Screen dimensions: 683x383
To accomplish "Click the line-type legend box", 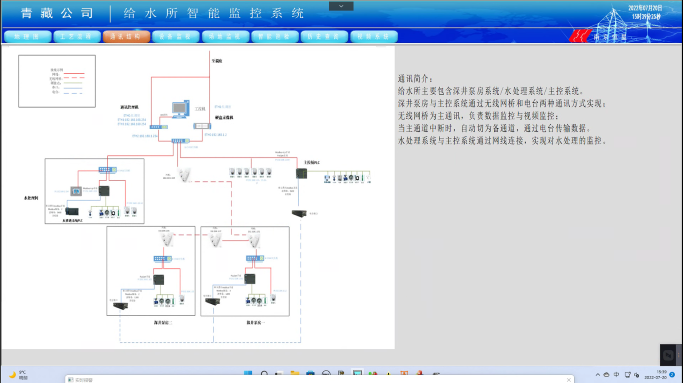I will click(57, 81).
